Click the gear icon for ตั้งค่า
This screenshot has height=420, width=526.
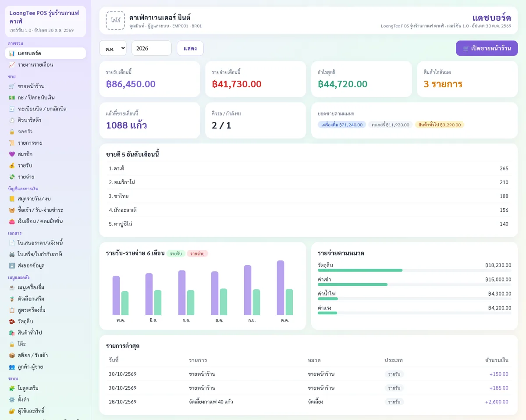tap(12, 400)
